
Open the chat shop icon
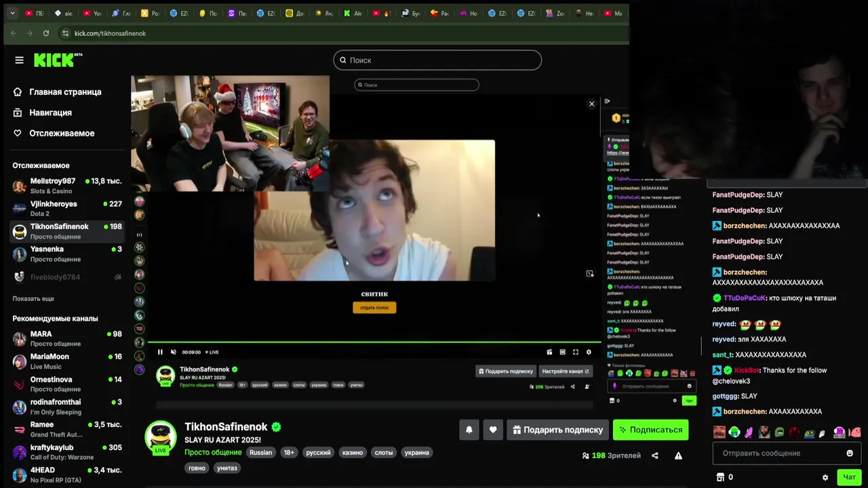point(720,477)
